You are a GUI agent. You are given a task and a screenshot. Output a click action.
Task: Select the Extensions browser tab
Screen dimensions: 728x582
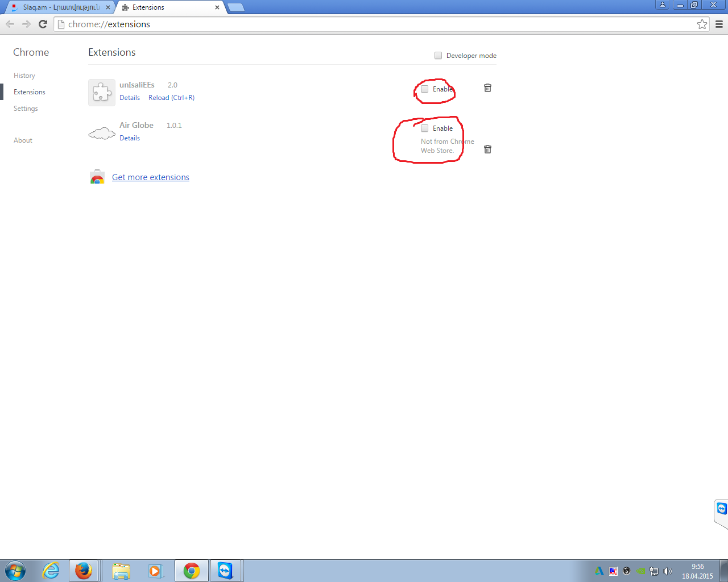coord(169,7)
